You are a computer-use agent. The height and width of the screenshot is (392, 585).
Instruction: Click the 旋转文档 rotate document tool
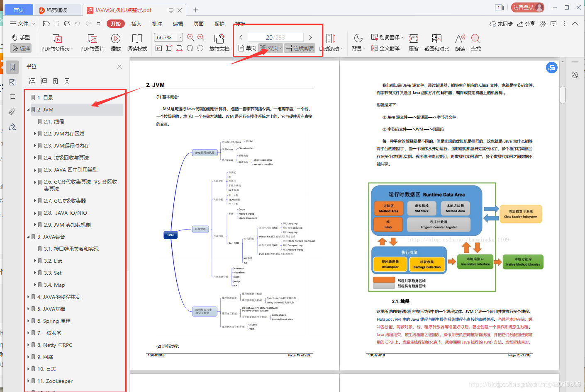pos(219,43)
